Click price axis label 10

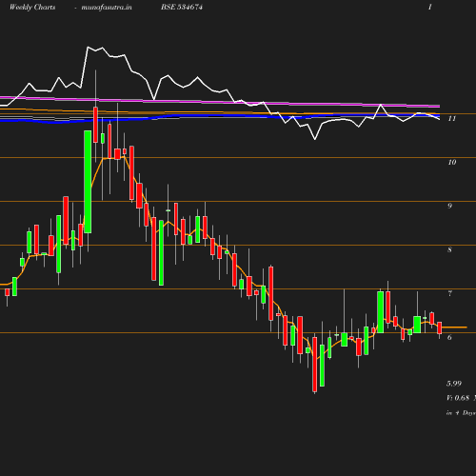point(452,162)
